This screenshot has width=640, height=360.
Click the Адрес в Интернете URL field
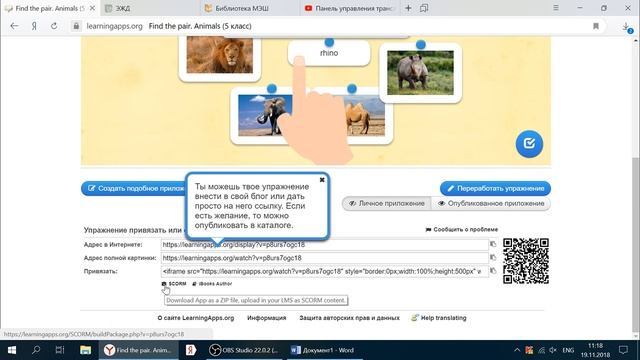[x=324, y=244]
